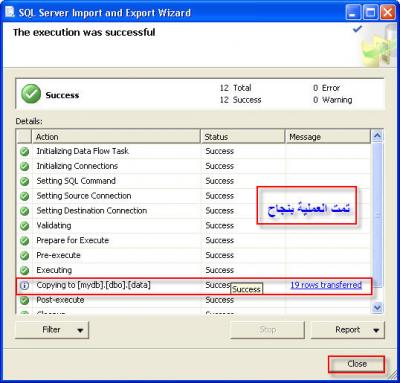The image size is (400, 383).
Task: Click the details list scroll down arrow
Action: click(x=377, y=307)
